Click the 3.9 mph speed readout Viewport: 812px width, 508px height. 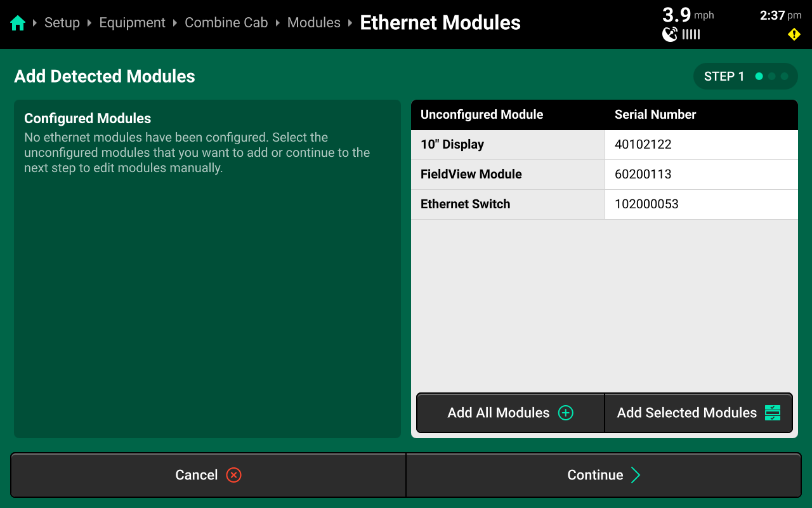pos(688,15)
